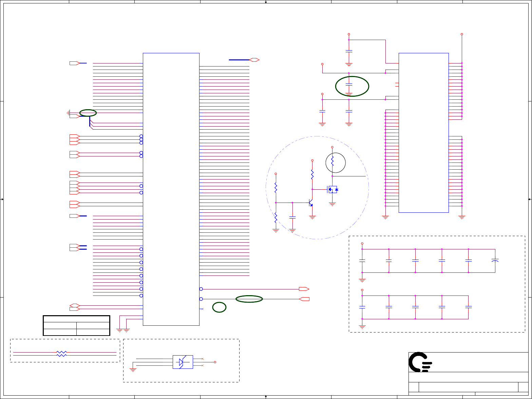
Task: Select the output port at the end of the long upper signal line
Action: [304, 289]
